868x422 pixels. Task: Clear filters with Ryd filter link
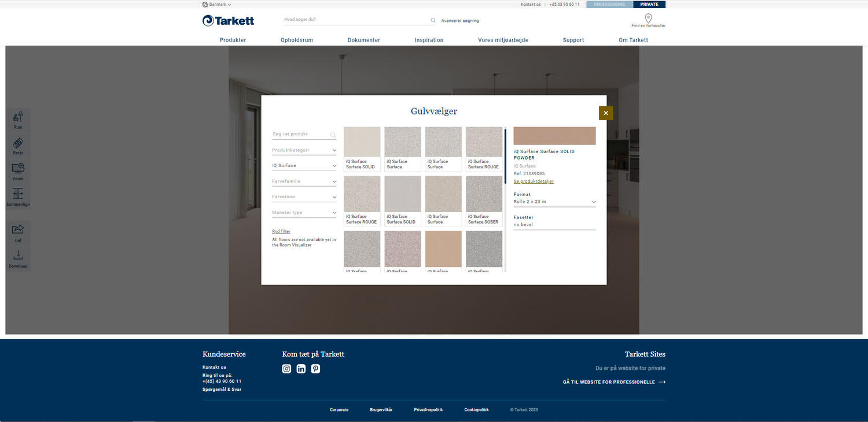(281, 231)
